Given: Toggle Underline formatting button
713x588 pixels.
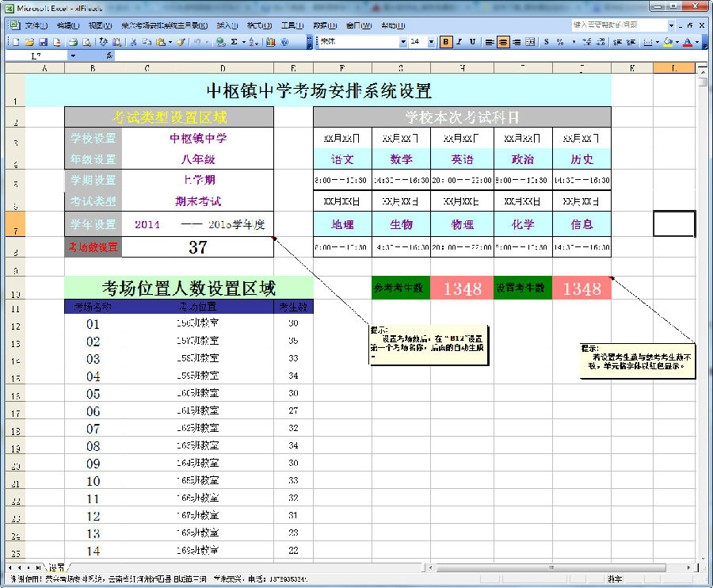Looking at the screenshot, I should coord(473,42).
